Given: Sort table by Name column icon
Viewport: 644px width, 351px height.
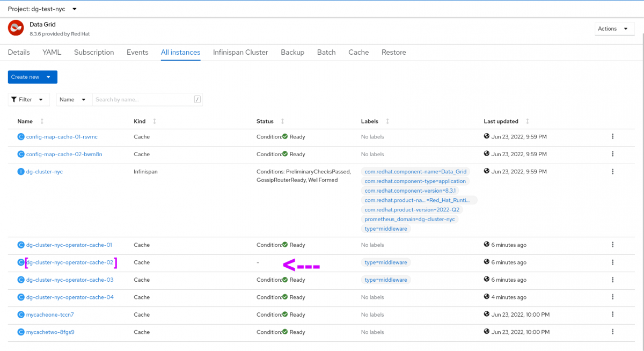Looking at the screenshot, I should [x=42, y=122].
